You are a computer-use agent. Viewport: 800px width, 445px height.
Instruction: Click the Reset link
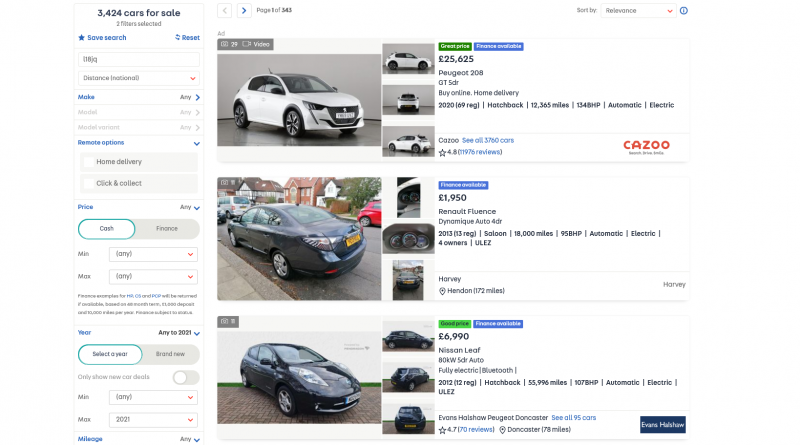190,38
